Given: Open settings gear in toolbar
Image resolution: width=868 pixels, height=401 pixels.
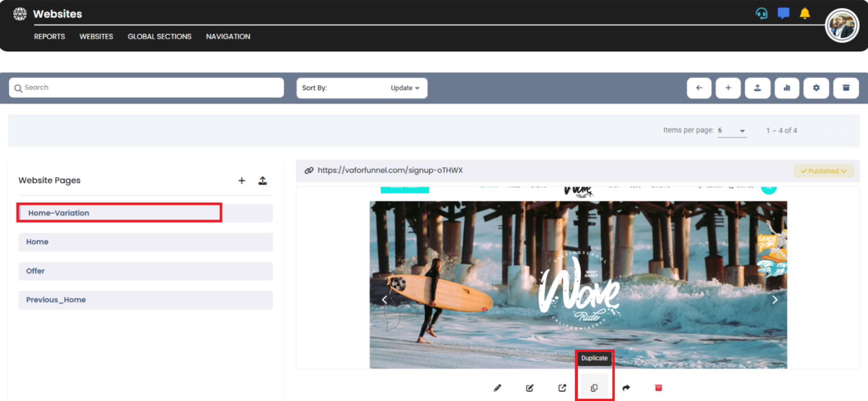Looking at the screenshot, I should pos(816,88).
